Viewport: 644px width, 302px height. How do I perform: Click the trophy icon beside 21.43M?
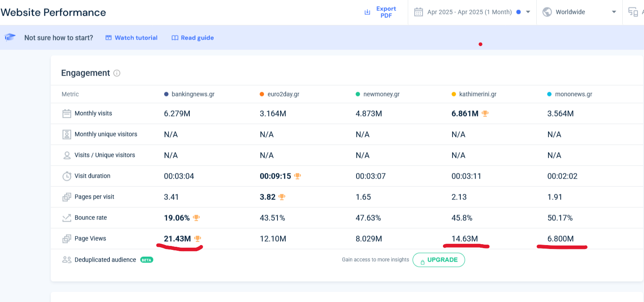(198, 239)
